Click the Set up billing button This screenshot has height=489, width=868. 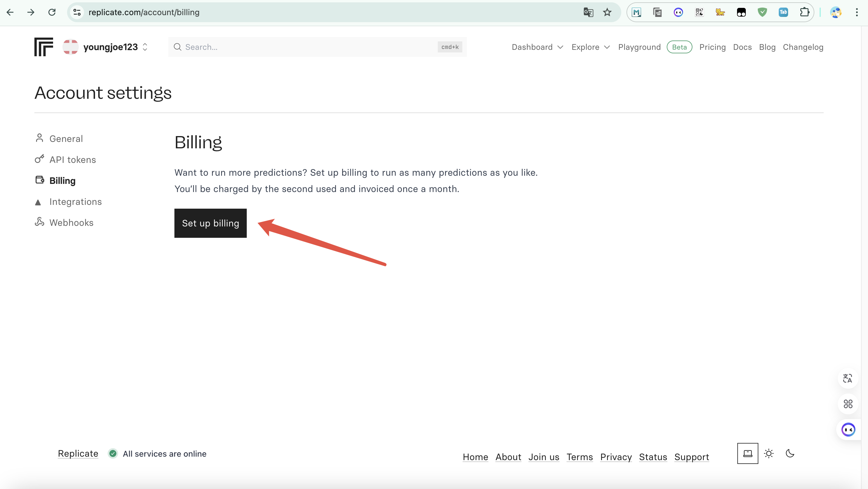click(x=210, y=223)
